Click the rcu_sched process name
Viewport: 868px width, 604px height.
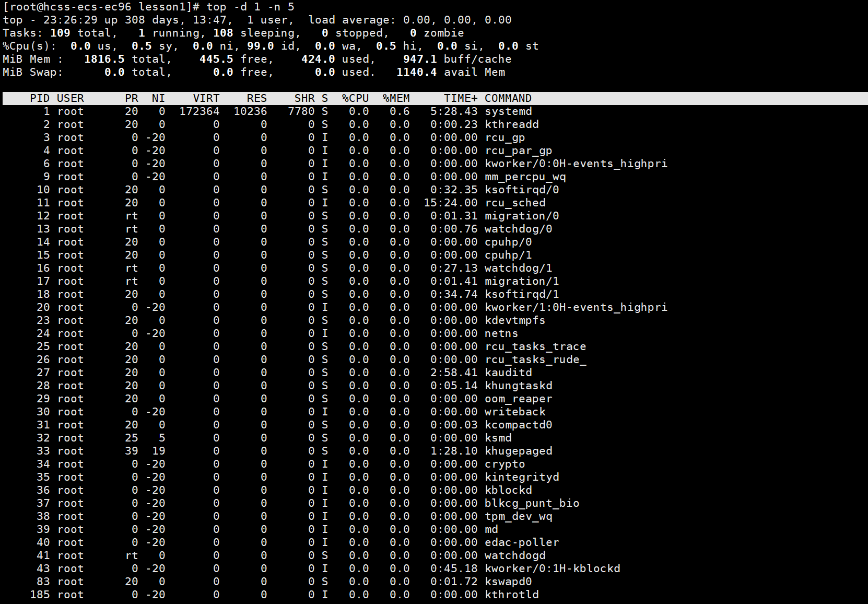coord(515,203)
